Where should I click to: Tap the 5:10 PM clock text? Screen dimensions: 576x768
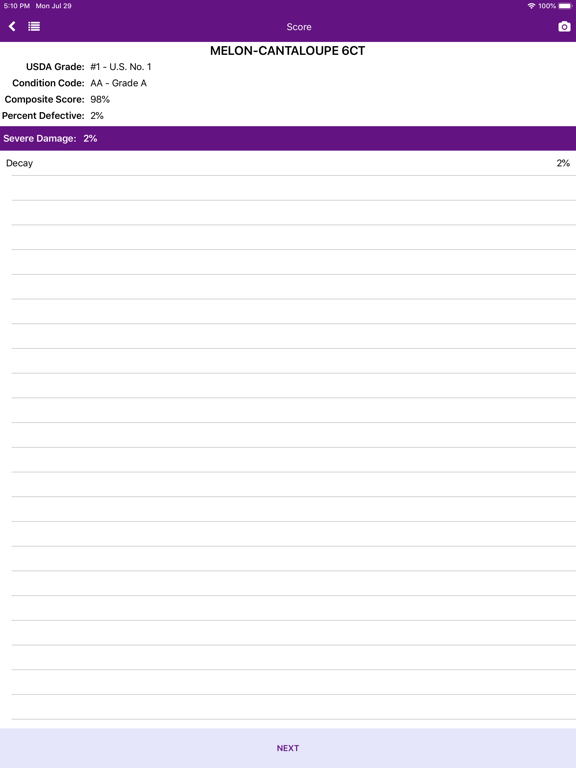pyautogui.click(x=17, y=6)
